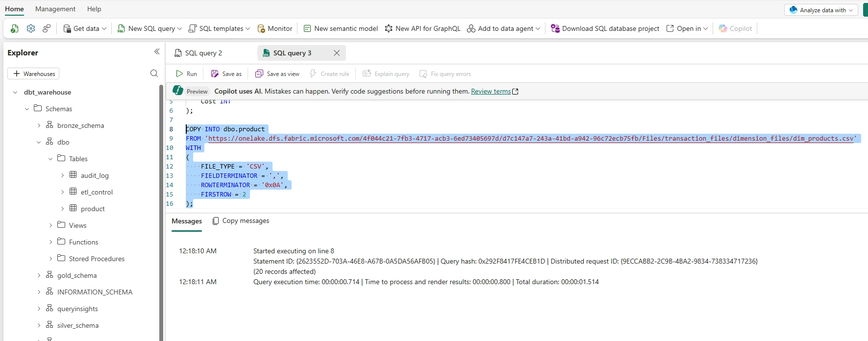Click the queryinsights schema icon
Image resolution: width=868 pixels, height=341 pixels.
(x=50, y=308)
